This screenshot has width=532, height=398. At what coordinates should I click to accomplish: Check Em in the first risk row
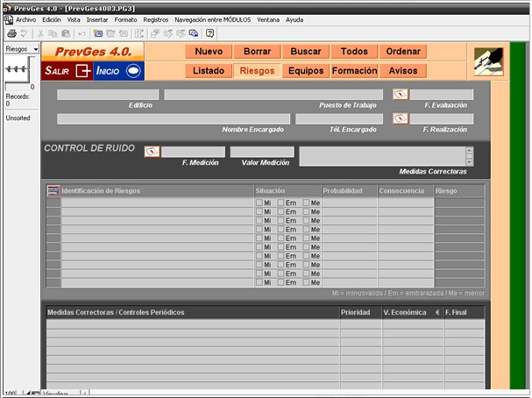(281, 203)
